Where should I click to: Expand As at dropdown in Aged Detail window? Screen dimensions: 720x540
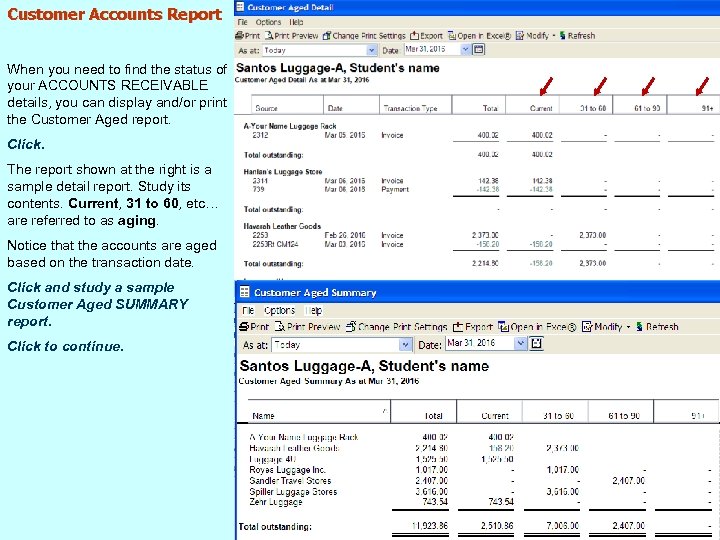[x=371, y=50]
